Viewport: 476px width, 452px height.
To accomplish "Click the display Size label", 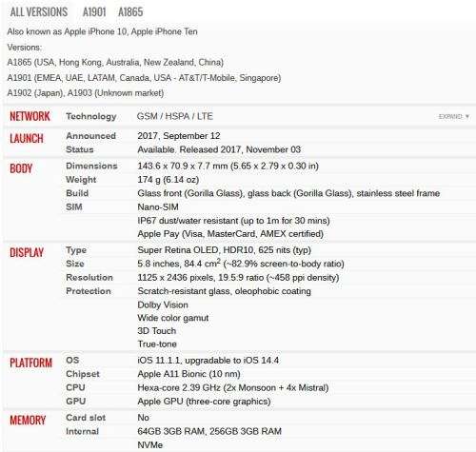I will click(75, 264).
